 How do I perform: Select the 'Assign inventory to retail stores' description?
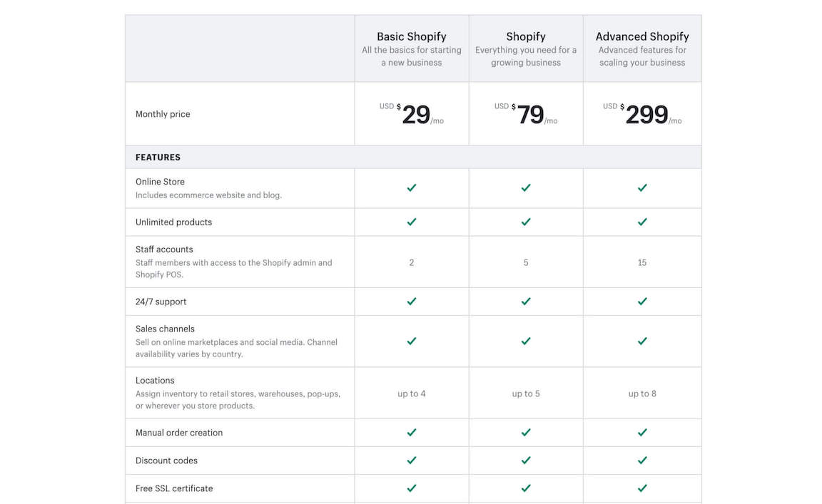tap(238, 400)
